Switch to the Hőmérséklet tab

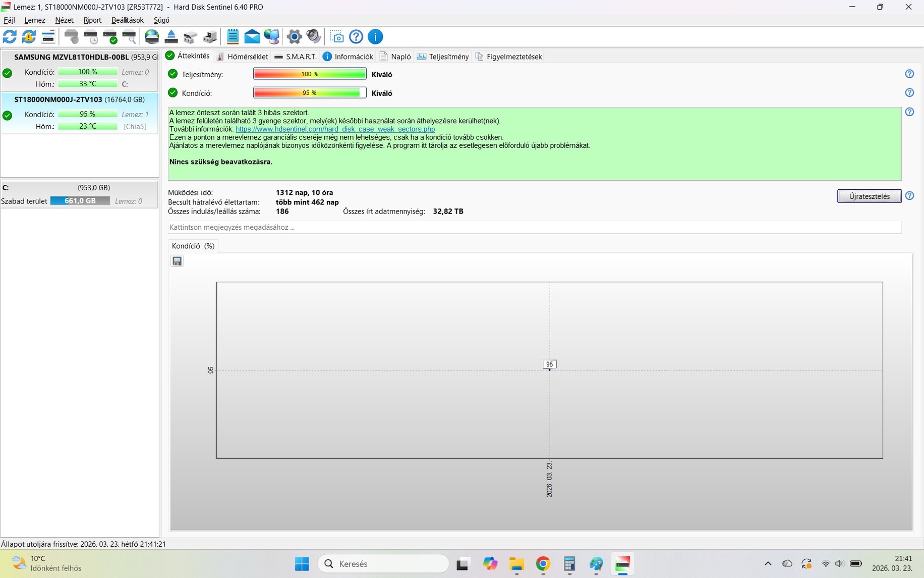point(242,57)
